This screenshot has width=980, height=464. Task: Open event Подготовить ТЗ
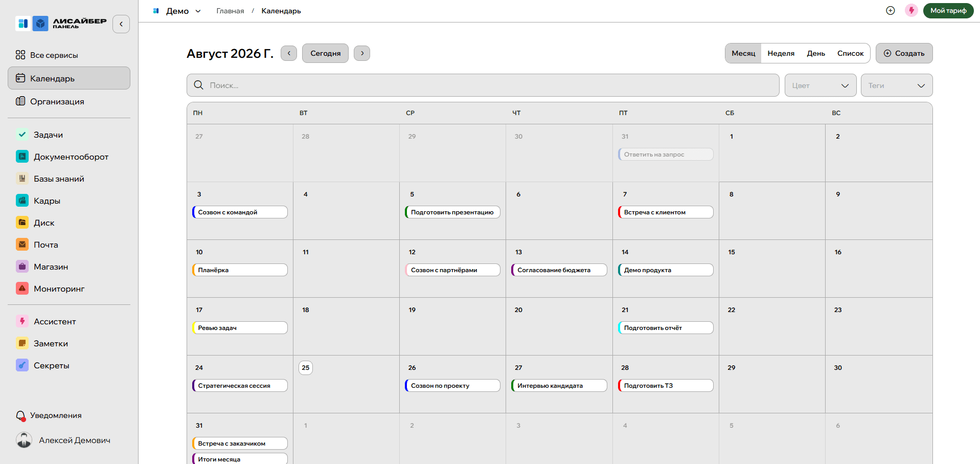pyautogui.click(x=666, y=386)
